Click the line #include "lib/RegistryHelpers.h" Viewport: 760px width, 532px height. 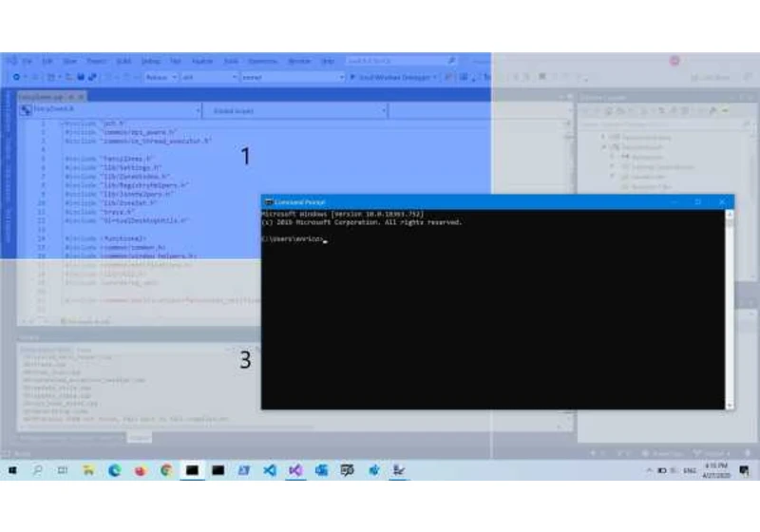pos(127,185)
